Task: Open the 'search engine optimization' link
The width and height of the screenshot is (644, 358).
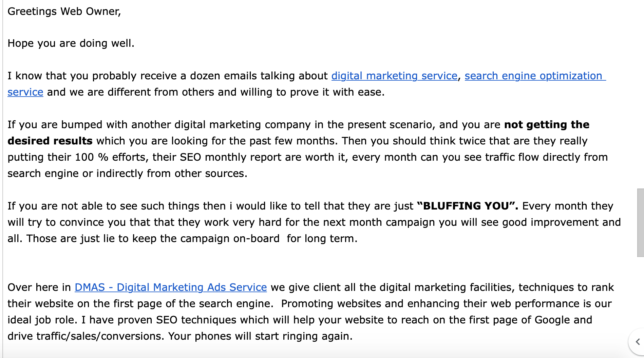Action: pyautogui.click(x=535, y=76)
